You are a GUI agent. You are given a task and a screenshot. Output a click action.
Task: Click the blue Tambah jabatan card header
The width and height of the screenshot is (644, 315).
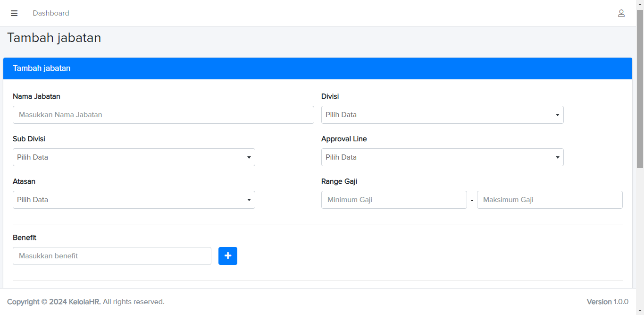318,68
